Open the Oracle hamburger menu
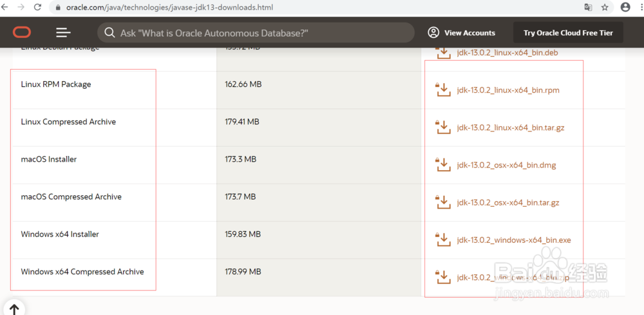 [64, 32]
